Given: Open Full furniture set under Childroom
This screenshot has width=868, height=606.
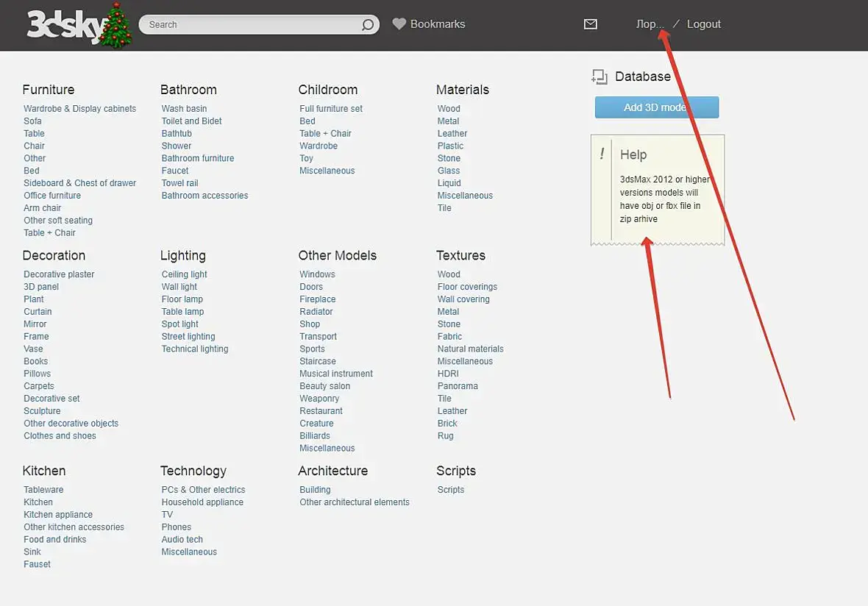Looking at the screenshot, I should (x=331, y=108).
